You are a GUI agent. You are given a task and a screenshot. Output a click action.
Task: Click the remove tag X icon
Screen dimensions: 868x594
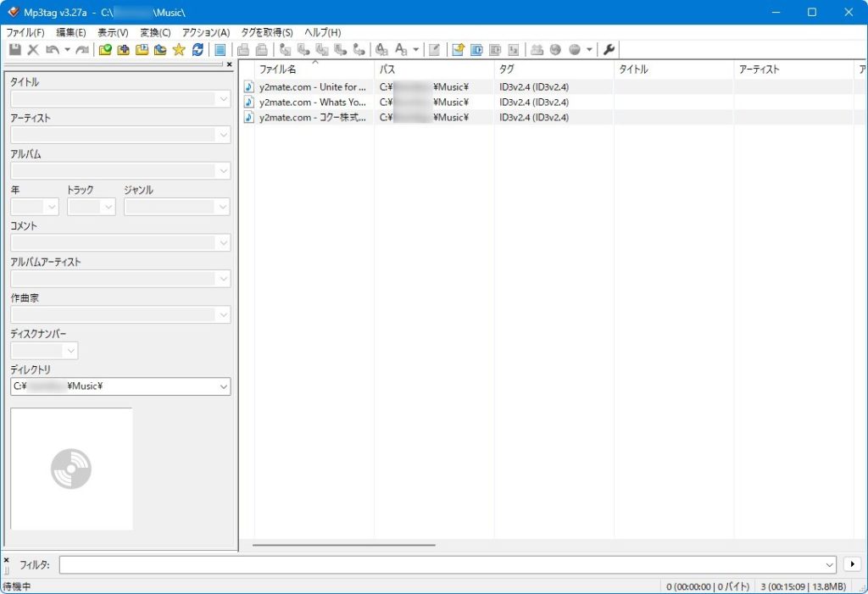point(33,50)
